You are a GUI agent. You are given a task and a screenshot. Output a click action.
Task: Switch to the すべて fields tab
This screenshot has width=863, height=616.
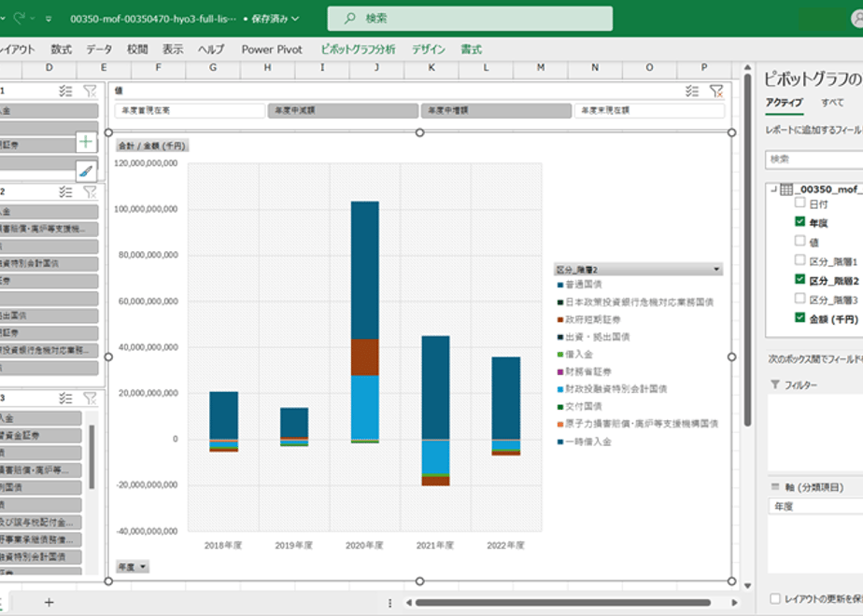point(832,103)
